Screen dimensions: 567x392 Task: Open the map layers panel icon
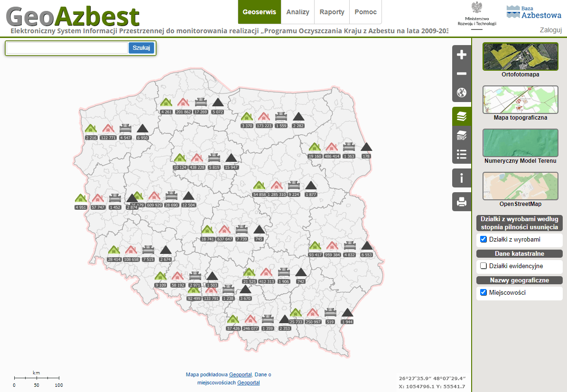[461, 116]
